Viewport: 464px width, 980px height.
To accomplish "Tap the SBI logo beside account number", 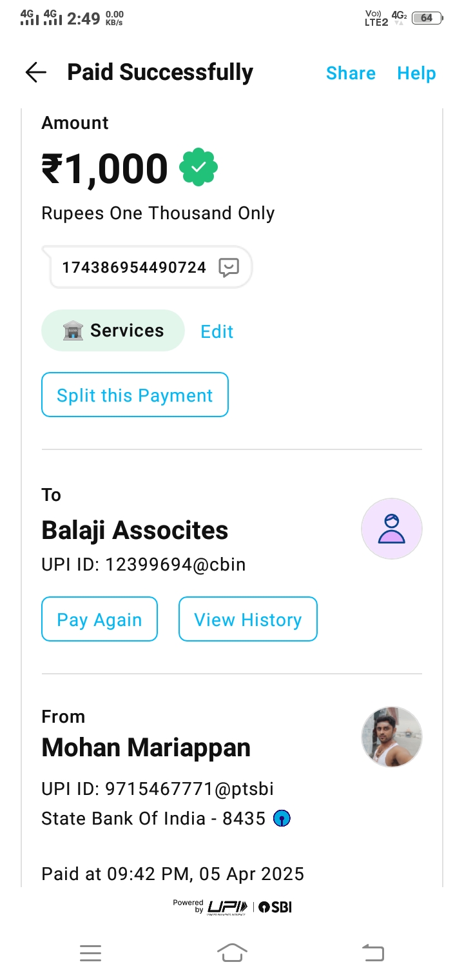I will (282, 819).
